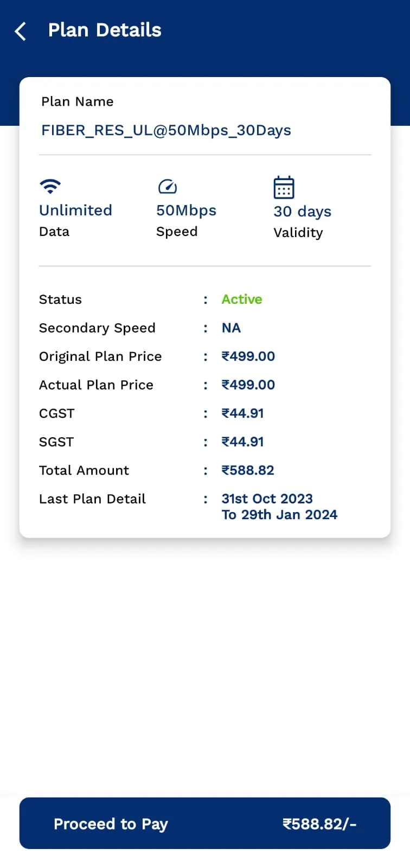
Task: Tap the green Active status
Action: pos(242,299)
